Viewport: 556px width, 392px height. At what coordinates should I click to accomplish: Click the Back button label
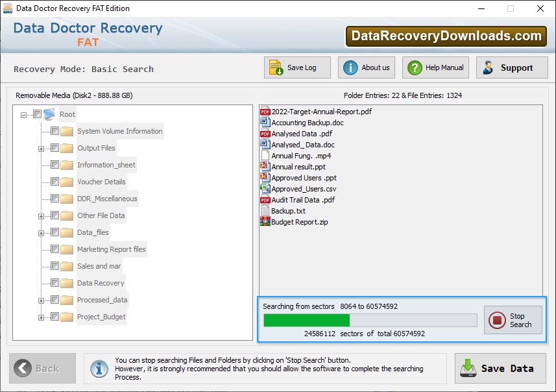[47, 369]
